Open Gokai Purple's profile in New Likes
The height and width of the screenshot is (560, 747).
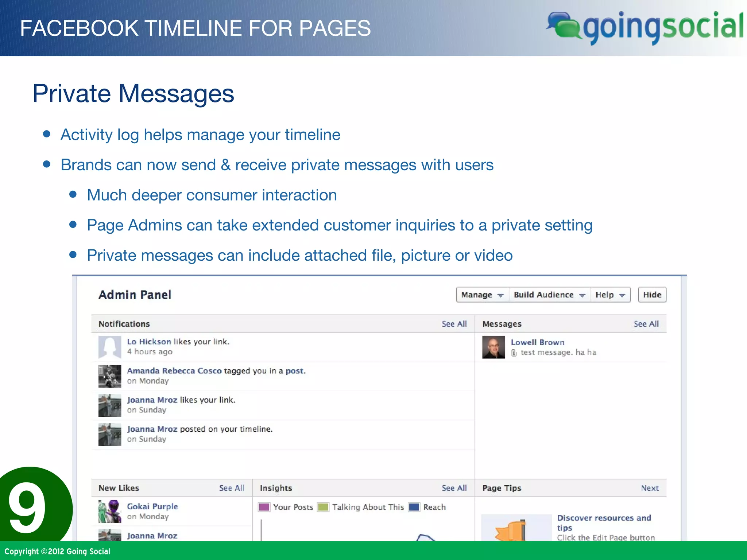[152, 506]
